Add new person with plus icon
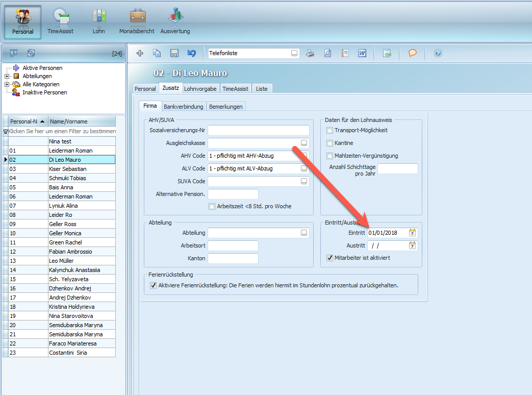 coord(140,53)
